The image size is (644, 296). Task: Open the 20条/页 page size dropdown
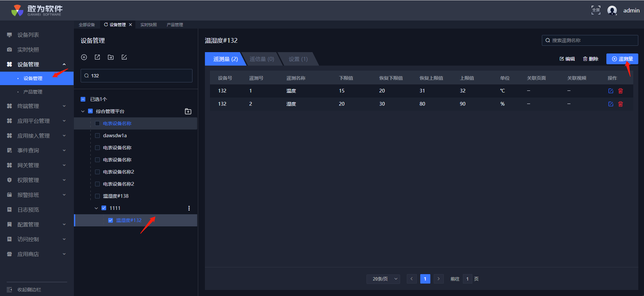(x=383, y=279)
